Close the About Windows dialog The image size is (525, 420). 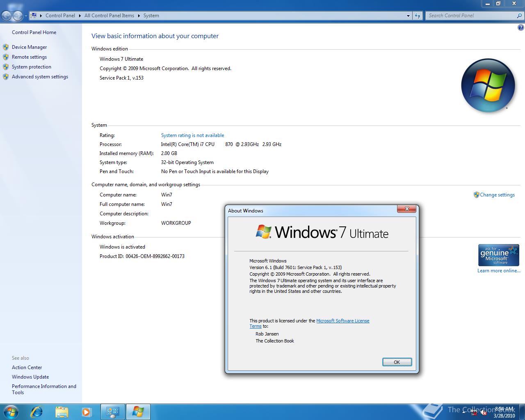(407, 209)
